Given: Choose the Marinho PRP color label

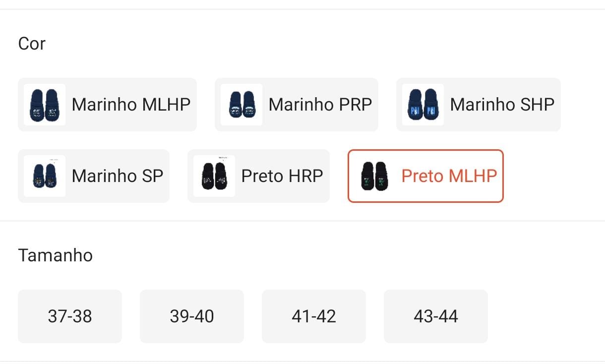Looking at the screenshot, I should pyautogui.click(x=320, y=105).
